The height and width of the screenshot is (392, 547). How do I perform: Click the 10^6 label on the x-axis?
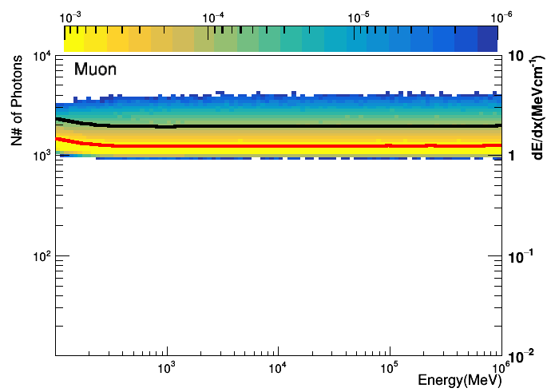tap(501, 367)
